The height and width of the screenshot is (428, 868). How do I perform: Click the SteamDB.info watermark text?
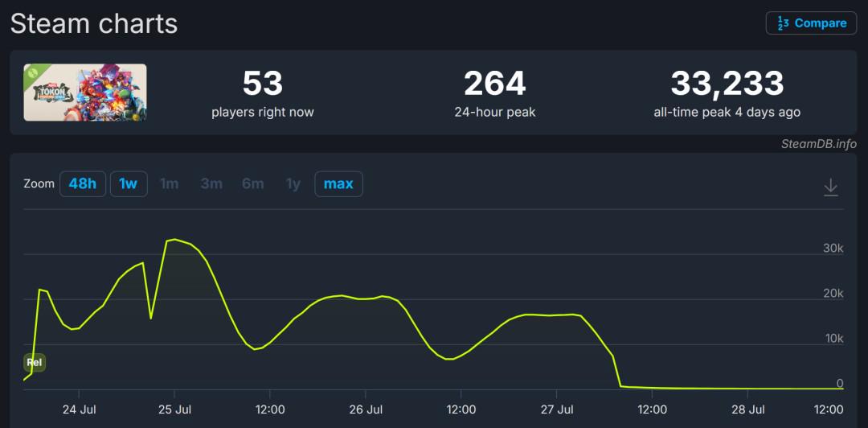[x=819, y=143]
